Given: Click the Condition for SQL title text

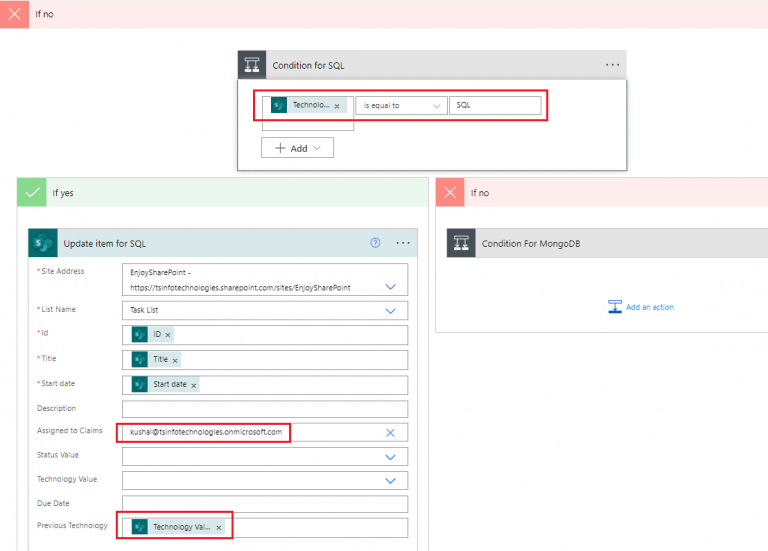Looking at the screenshot, I should coord(308,65).
